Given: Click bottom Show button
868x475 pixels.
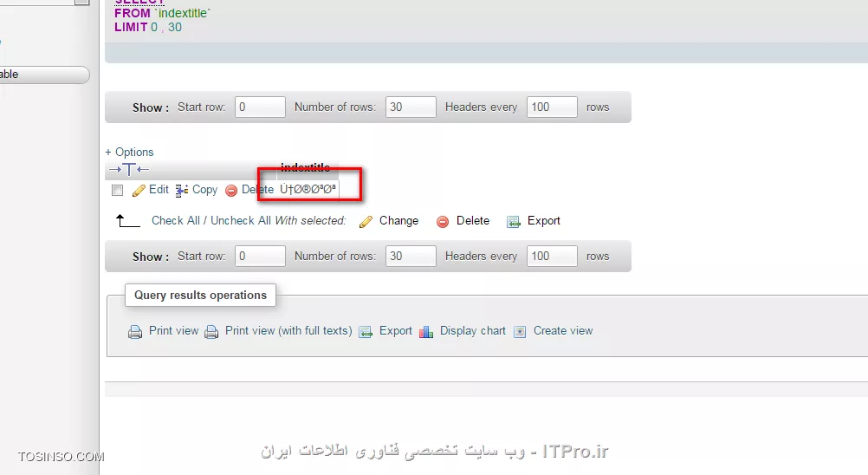Looking at the screenshot, I should [x=151, y=257].
